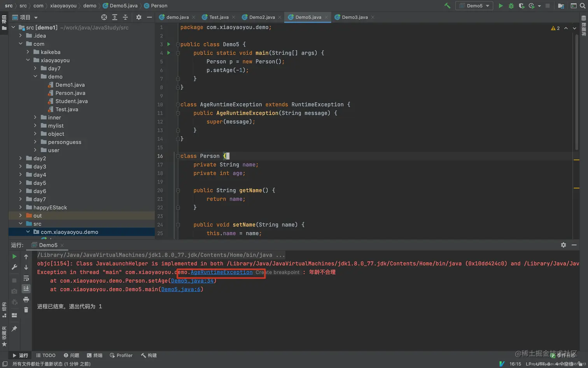The image size is (588, 368).
Task: Open the search magnifier in top right
Action: pos(583,6)
